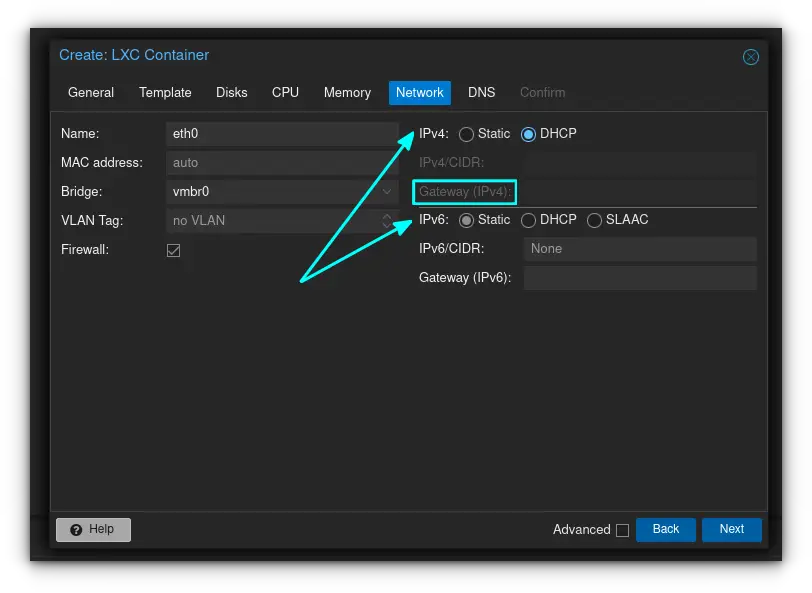Enable the Advanced options checkbox
The image size is (812, 593).
(x=622, y=530)
